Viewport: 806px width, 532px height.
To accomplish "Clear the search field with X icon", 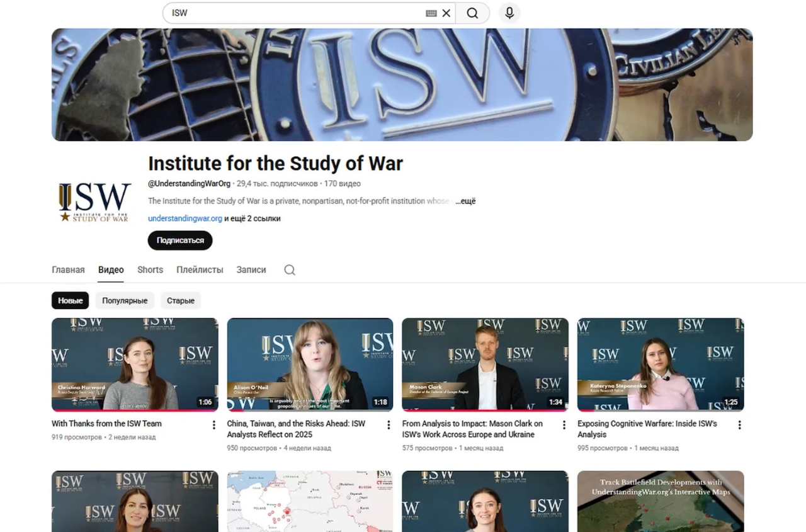I will 446,13.
